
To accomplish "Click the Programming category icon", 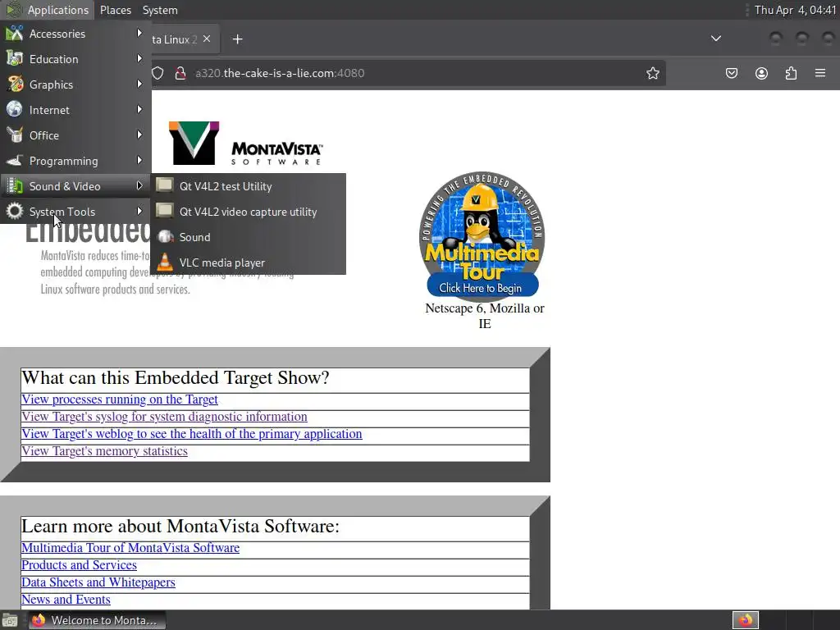I will 15,161.
